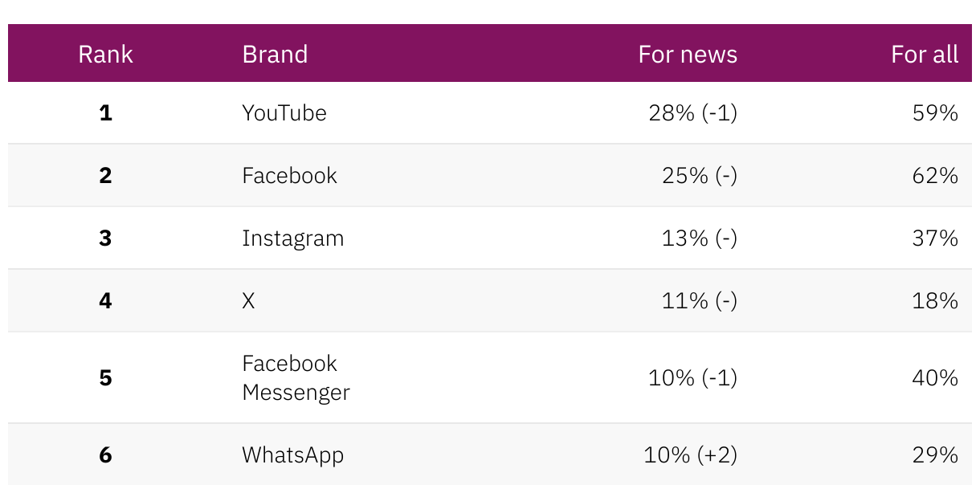Screen dimensions: 980x493
Task: Click the Brand column header
Action: pos(275,55)
